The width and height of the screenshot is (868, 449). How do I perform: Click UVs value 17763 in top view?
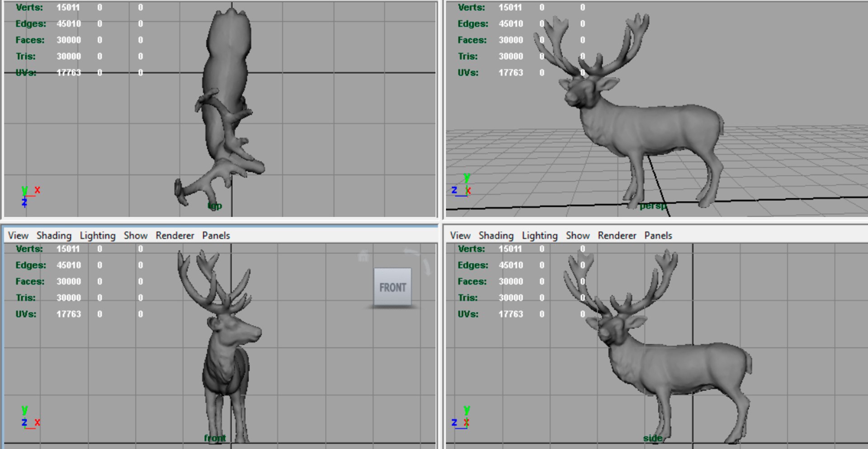click(69, 73)
